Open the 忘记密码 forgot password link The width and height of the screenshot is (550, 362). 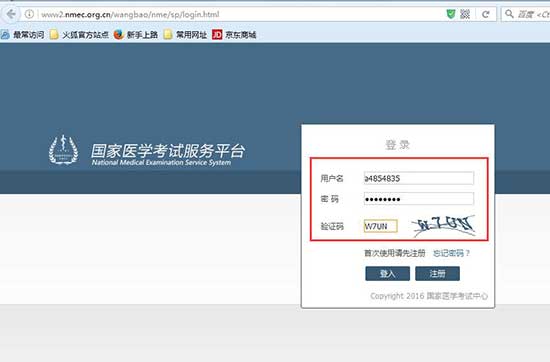tap(451, 253)
